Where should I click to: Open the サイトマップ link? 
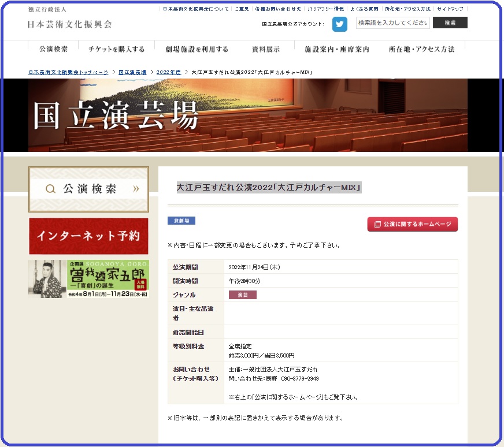coord(450,9)
